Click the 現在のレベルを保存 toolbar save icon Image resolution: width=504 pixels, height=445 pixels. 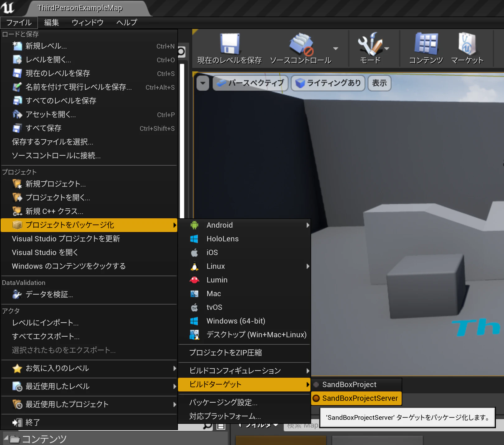pos(230,44)
